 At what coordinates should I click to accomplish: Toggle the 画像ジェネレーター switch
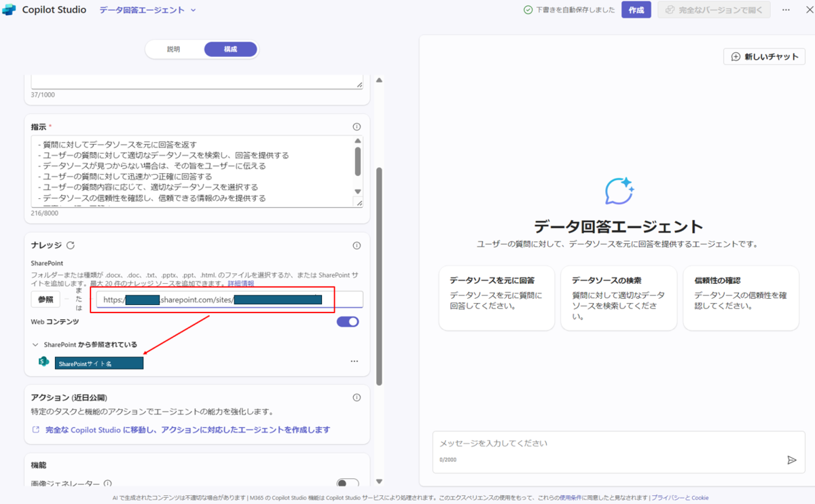point(348,484)
